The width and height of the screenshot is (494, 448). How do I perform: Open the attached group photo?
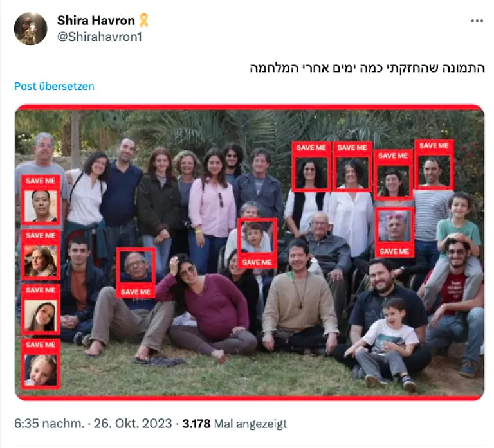pyautogui.click(x=249, y=253)
